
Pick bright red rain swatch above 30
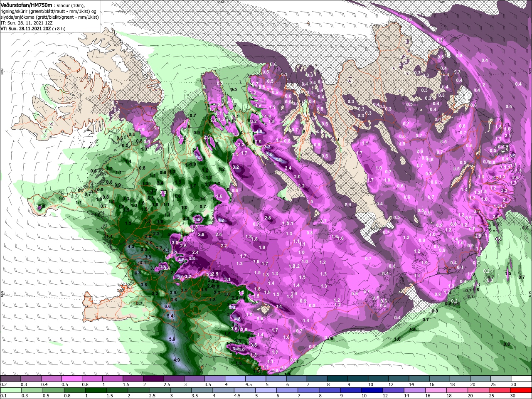coord(521,390)
